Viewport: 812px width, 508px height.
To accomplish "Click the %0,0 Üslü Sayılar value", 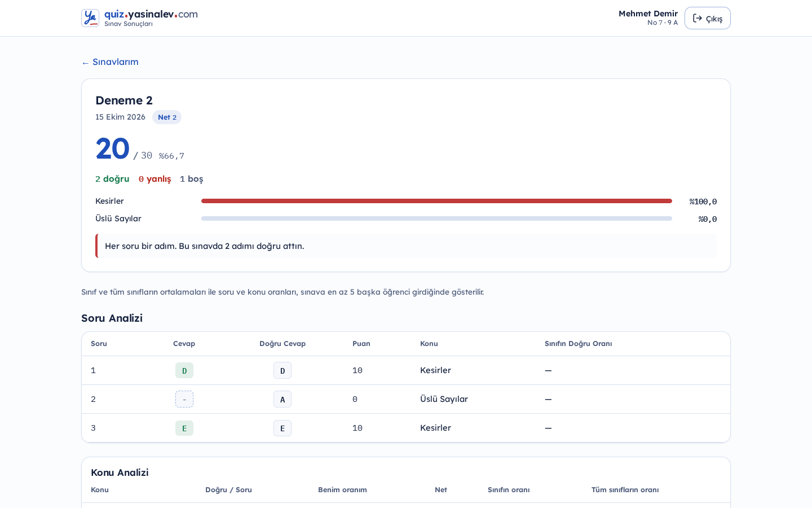I will 708,219.
